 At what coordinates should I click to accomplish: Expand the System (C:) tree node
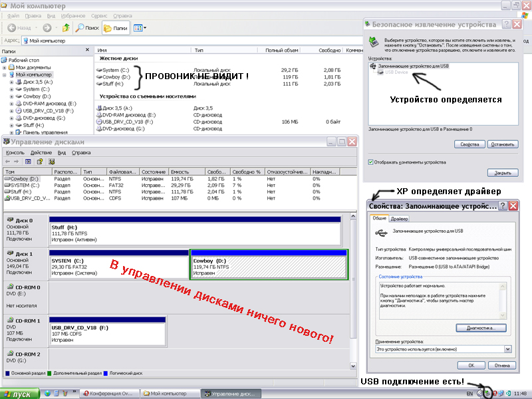coord(12,89)
